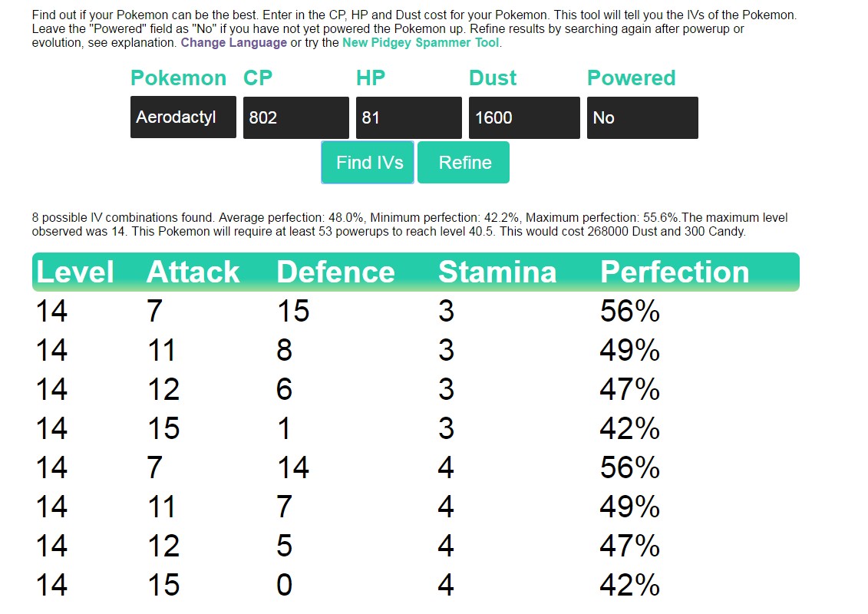Select the HP input showing 81
868x614 pixels.
point(408,117)
